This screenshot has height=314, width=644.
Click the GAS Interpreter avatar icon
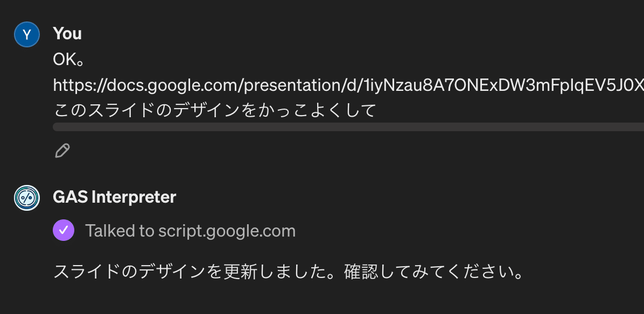(x=27, y=197)
